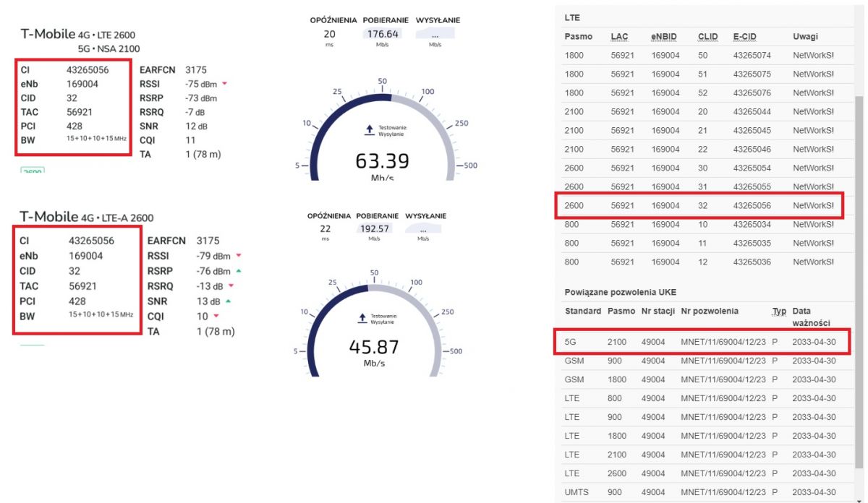Viewport: 868px width, 503px height.
Task: Click the RSRQ value -7 dB
Action: point(197,112)
